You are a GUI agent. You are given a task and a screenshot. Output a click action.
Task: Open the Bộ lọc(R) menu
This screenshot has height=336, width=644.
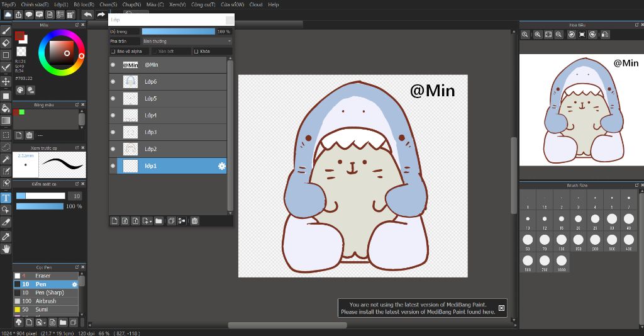click(x=84, y=4)
